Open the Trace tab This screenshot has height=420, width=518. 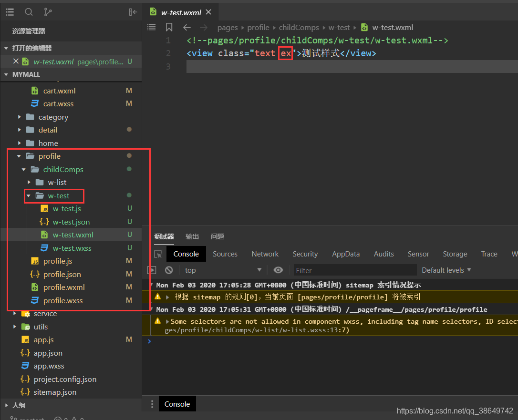point(489,254)
